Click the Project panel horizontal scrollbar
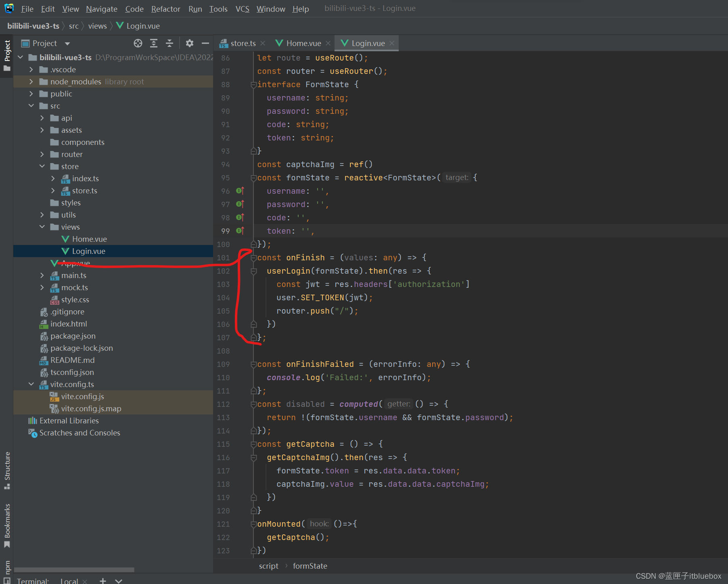Image resolution: width=728 pixels, height=584 pixels. tap(74, 570)
